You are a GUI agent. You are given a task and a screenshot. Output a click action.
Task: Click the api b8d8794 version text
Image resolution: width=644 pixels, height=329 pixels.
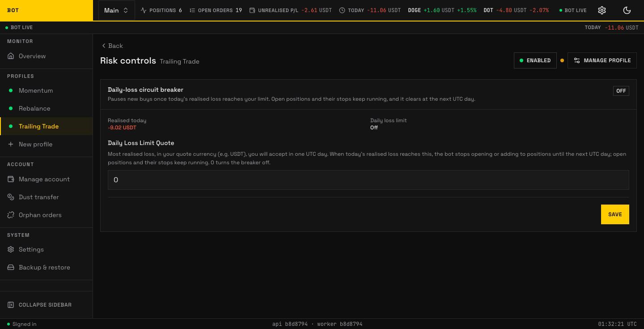pyautogui.click(x=290, y=324)
